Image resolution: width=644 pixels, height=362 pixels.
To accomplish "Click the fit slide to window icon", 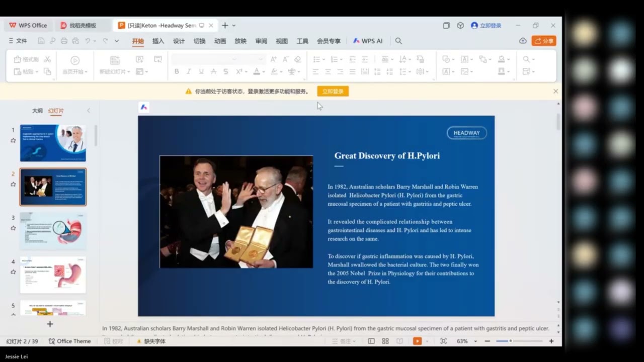I will point(443,341).
